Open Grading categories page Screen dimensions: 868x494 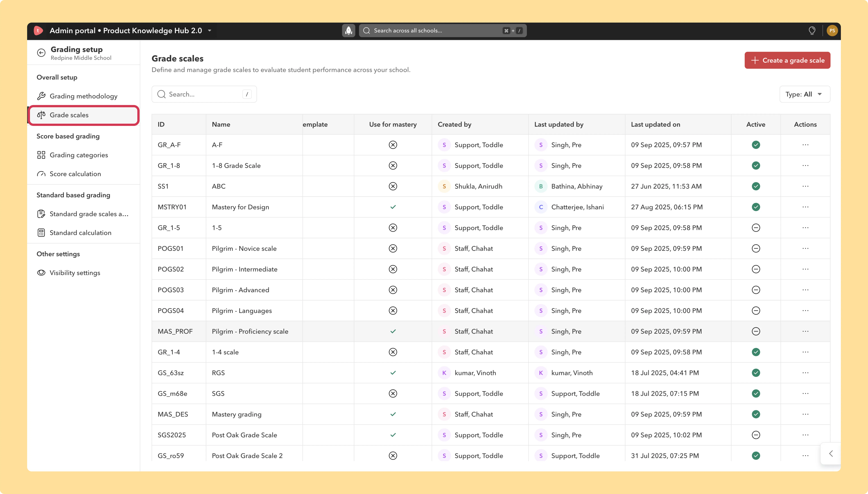(x=83, y=155)
